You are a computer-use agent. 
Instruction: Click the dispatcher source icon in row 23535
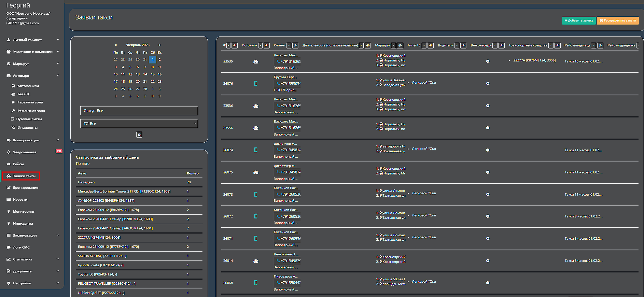click(256, 62)
